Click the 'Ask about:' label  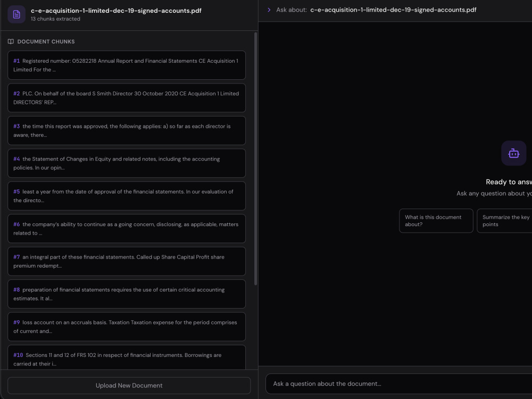(292, 10)
